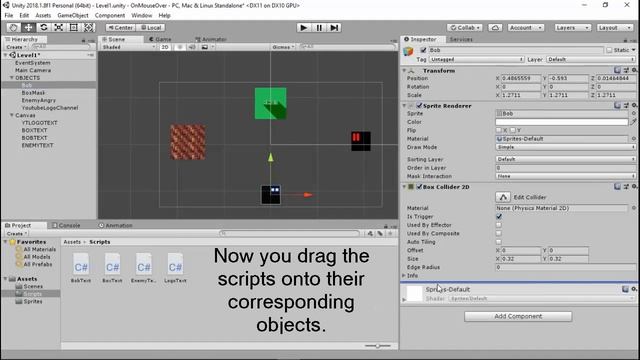Disable Sprite Renderer component checkbox
Image resolution: width=640 pixels, height=360 pixels.
tap(419, 106)
